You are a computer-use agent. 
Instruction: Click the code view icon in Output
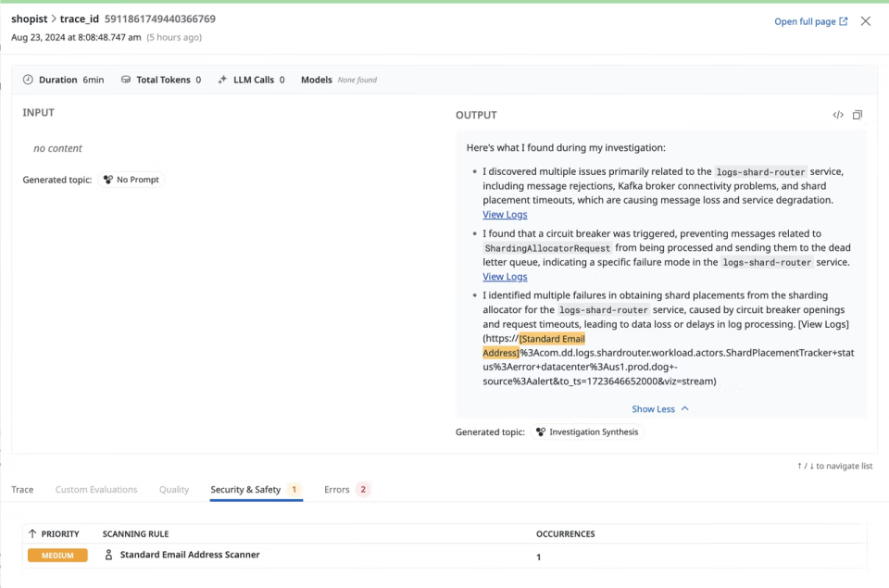(838, 115)
